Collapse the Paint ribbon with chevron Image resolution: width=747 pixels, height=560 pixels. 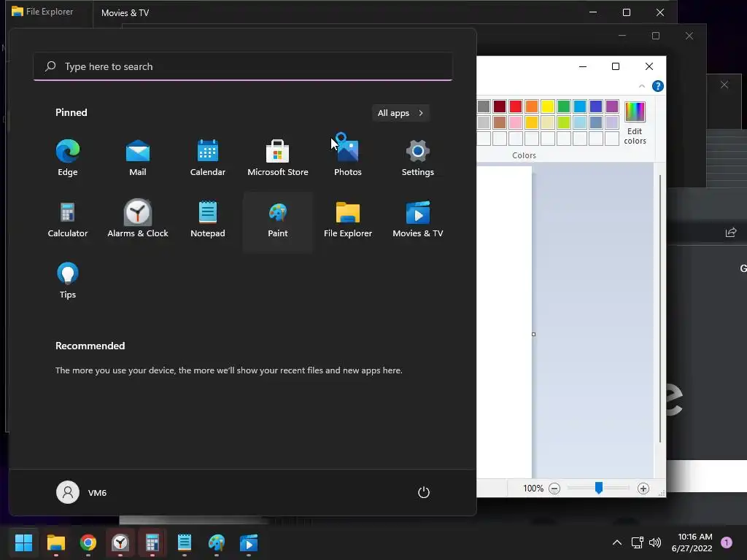click(642, 86)
